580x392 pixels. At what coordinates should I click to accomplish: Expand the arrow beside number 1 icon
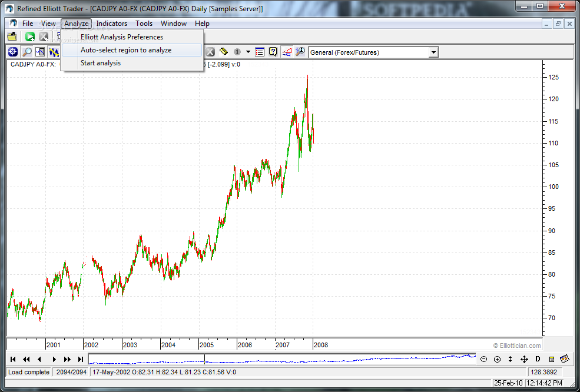click(x=248, y=52)
